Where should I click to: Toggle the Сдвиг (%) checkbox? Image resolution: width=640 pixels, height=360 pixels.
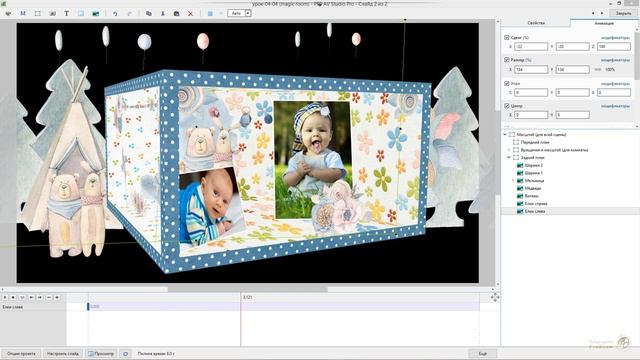point(507,38)
